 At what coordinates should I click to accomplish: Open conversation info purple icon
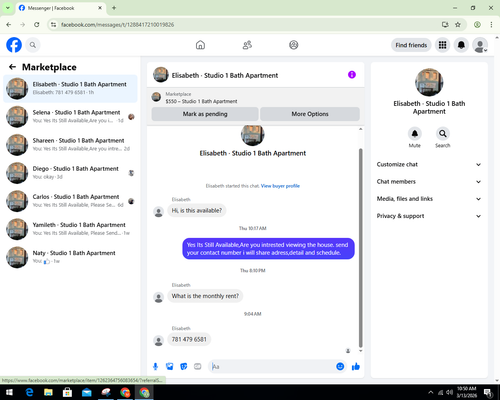pyautogui.click(x=352, y=75)
